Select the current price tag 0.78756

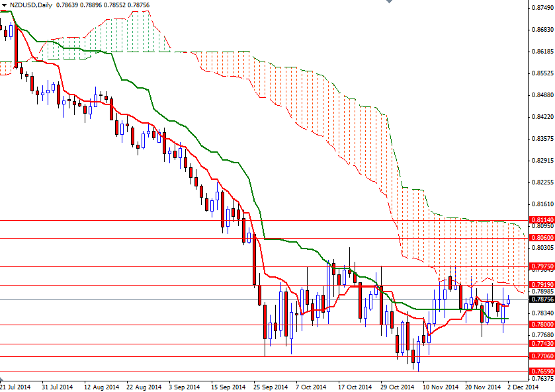pos(540,299)
